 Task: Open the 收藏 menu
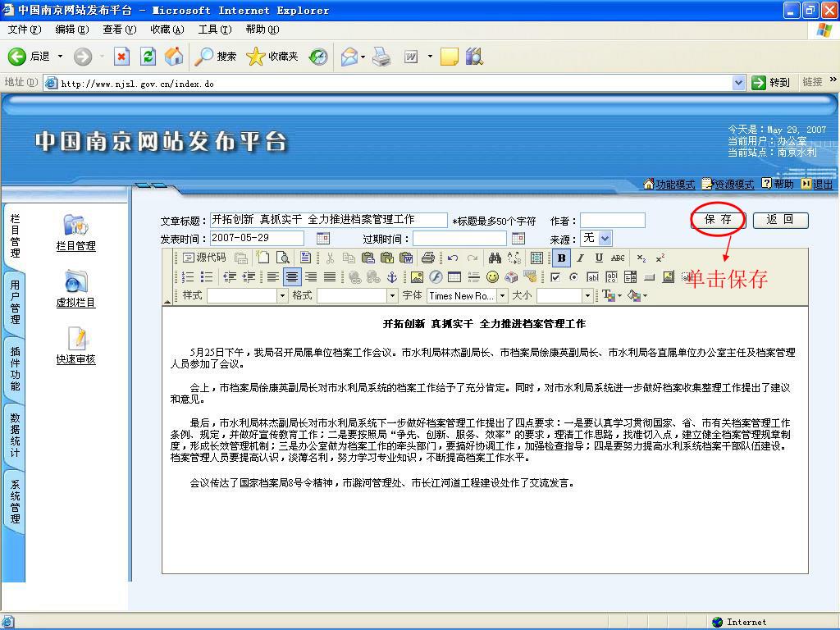point(167,30)
